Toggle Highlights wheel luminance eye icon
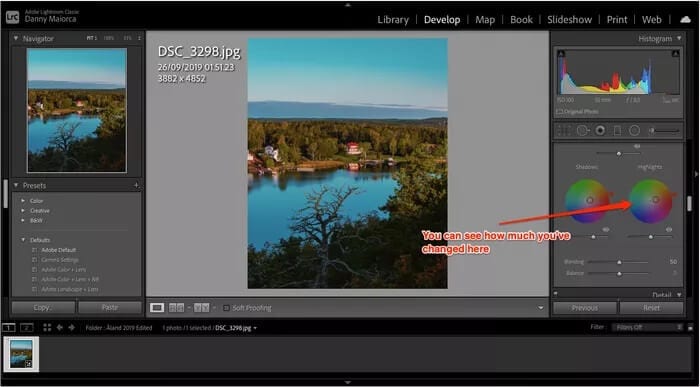 pyautogui.click(x=669, y=229)
